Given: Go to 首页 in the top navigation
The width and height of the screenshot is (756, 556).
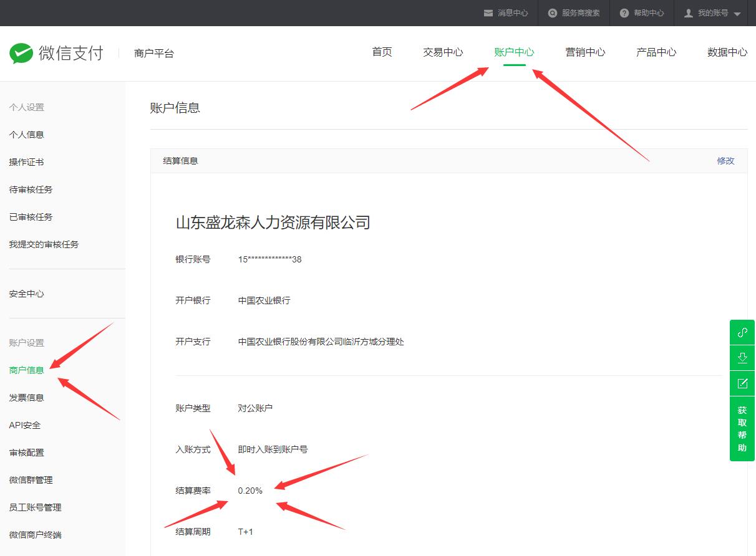Looking at the screenshot, I should pos(382,52).
